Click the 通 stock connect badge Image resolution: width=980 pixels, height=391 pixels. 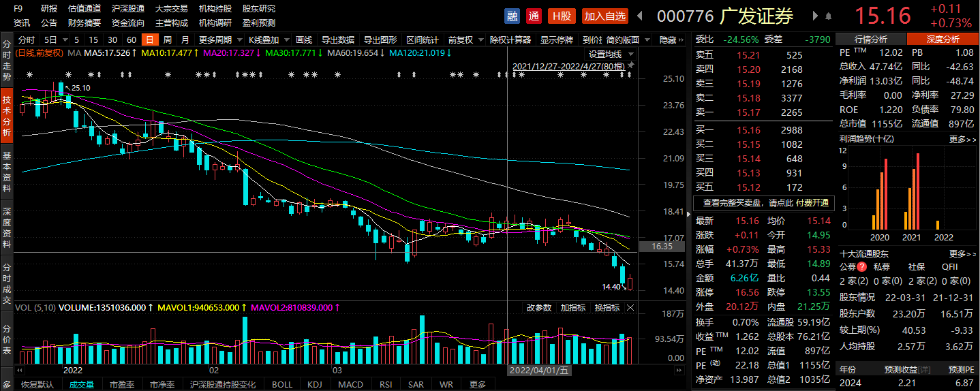(534, 16)
